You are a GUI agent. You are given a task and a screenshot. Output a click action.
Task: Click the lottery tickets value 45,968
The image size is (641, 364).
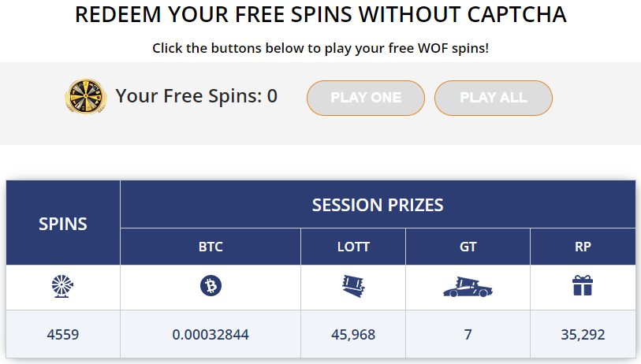pos(353,335)
